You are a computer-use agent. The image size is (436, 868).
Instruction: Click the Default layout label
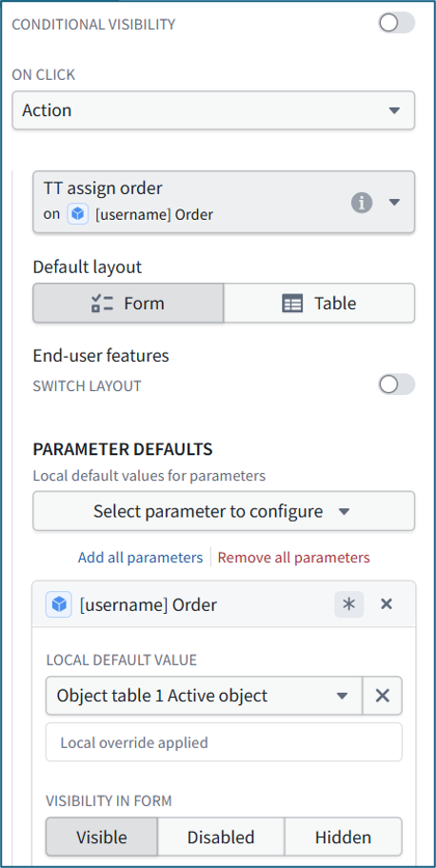[88, 266]
